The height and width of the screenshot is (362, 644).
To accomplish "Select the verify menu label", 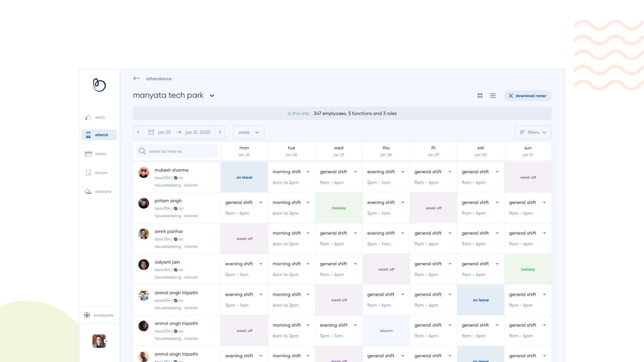I will coord(100,117).
